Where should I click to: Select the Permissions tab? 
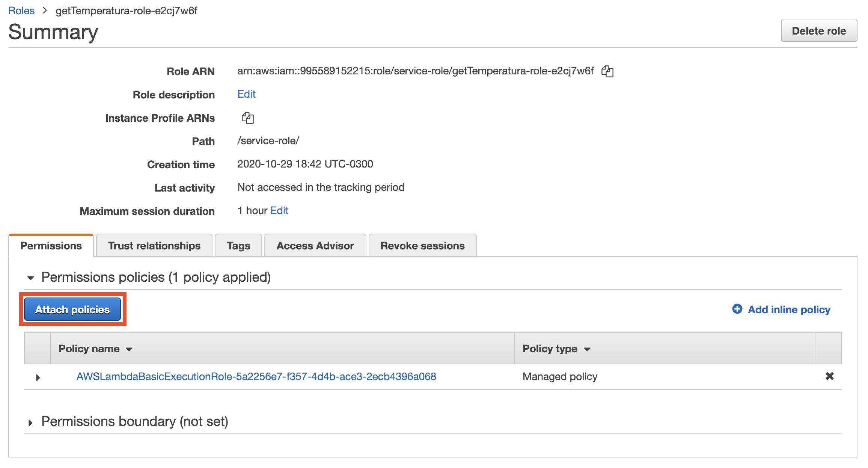tap(51, 246)
